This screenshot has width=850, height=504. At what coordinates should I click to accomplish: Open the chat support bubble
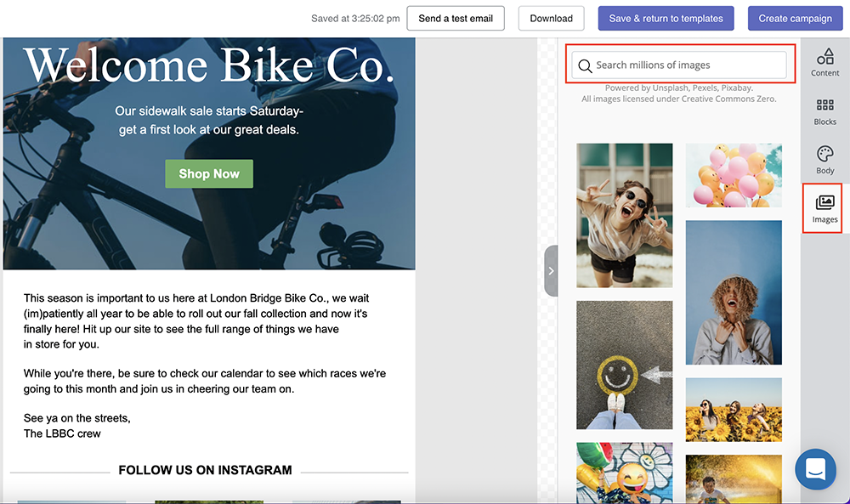815,469
